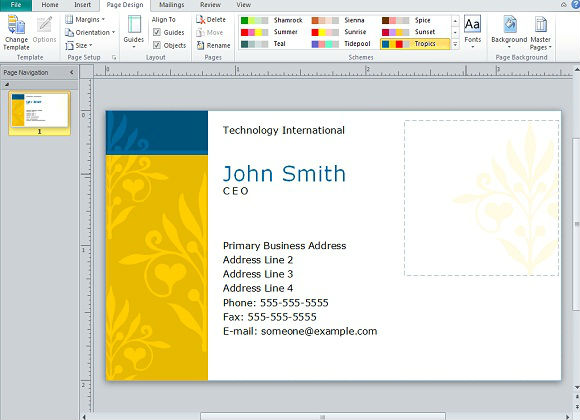Open the Guides gallery
Image resolution: width=580 pixels, height=420 pixels.
(x=134, y=32)
